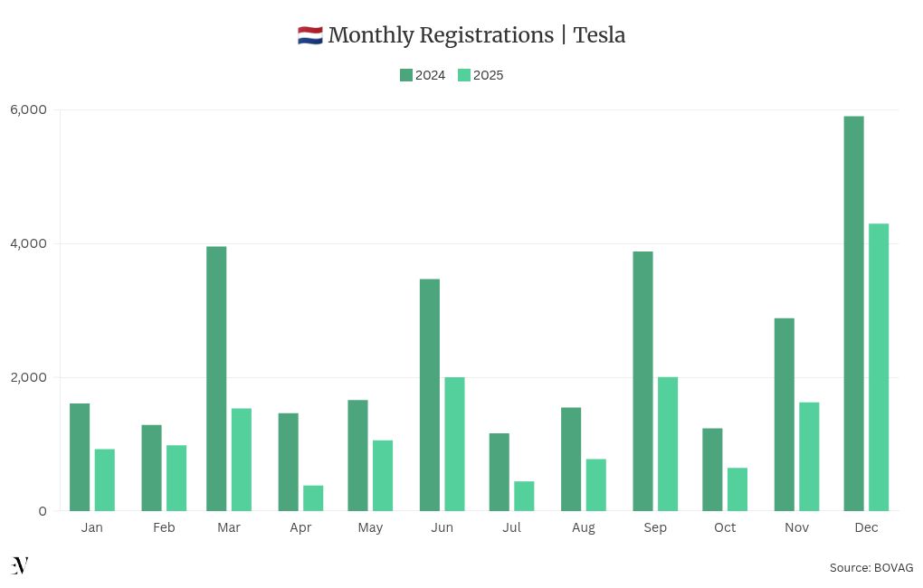This screenshot has height=588, width=923.
Task: Select the November 2024 bar
Action: point(785,414)
